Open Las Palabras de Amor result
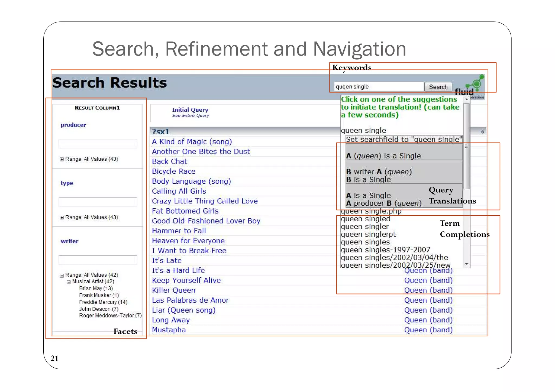The width and height of the screenshot is (555, 392). pyautogui.click(x=190, y=300)
